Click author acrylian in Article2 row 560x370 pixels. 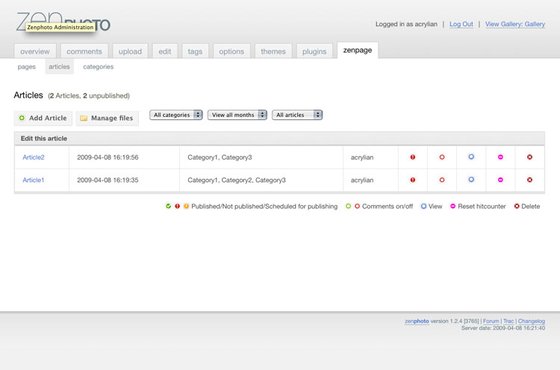362,158
